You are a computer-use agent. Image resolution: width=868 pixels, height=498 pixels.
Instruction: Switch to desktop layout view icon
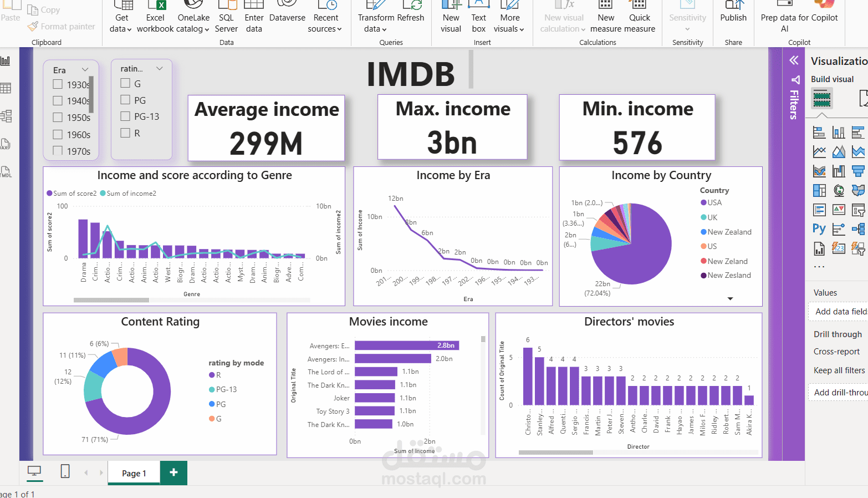34,472
